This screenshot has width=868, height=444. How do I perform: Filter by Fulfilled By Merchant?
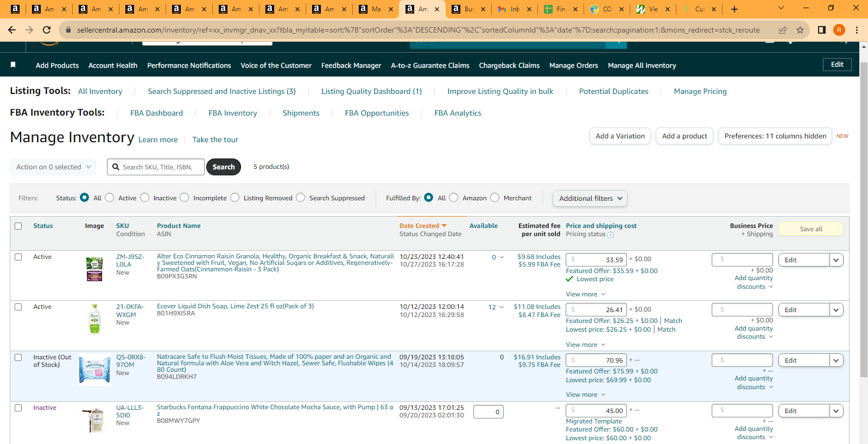(495, 198)
